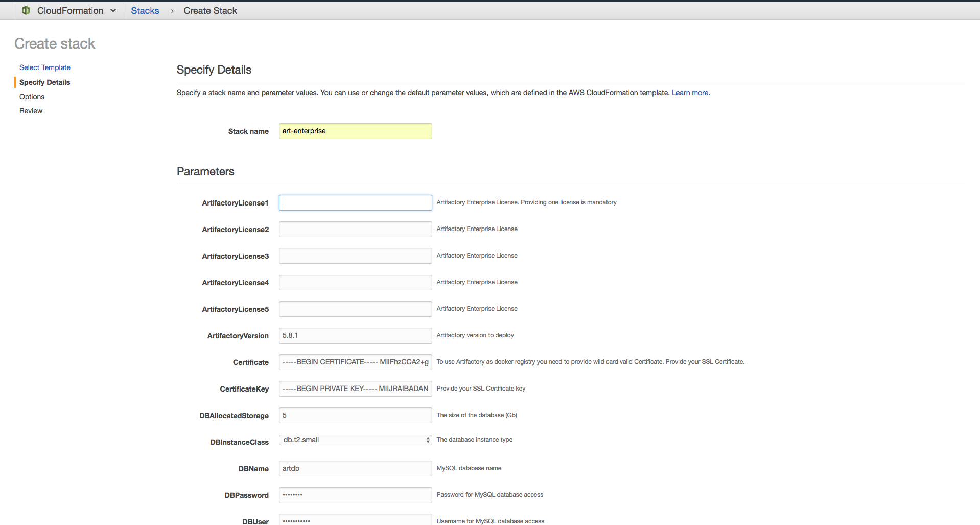Edit the DBAllocatedStorage size value
The image size is (980, 525).
pos(355,415)
